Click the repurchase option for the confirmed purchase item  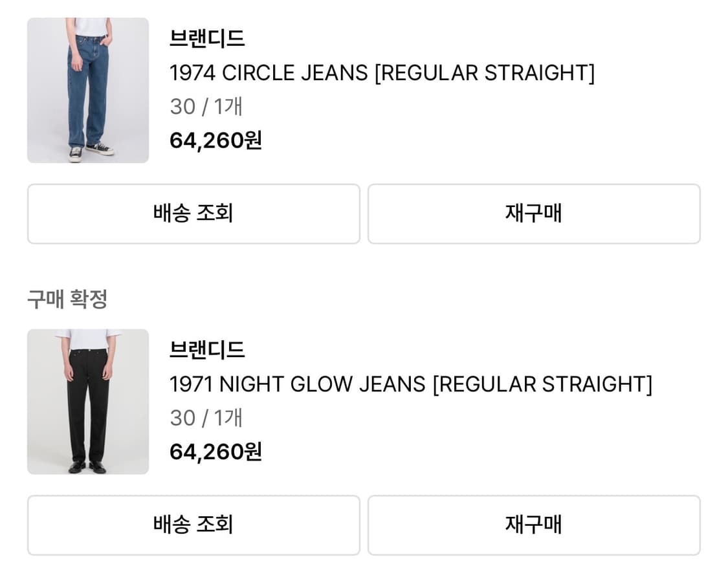pos(533,525)
